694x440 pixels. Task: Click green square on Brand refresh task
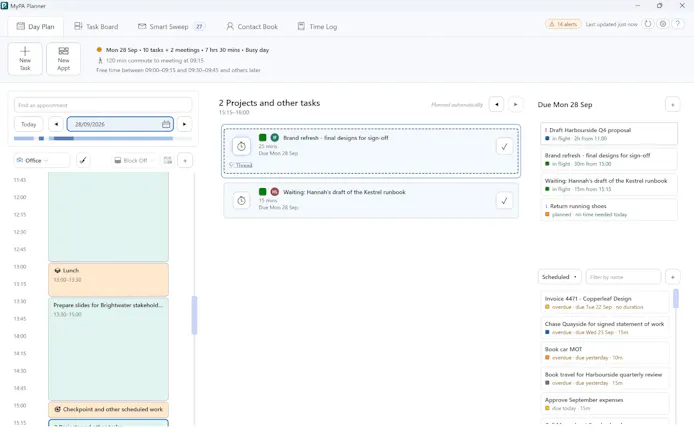pyautogui.click(x=262, y=138)
